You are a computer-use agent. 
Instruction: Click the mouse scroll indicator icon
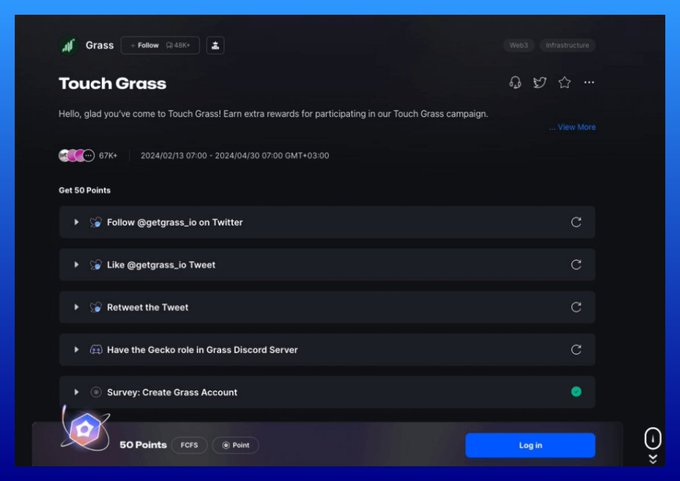tap(653, 438)
